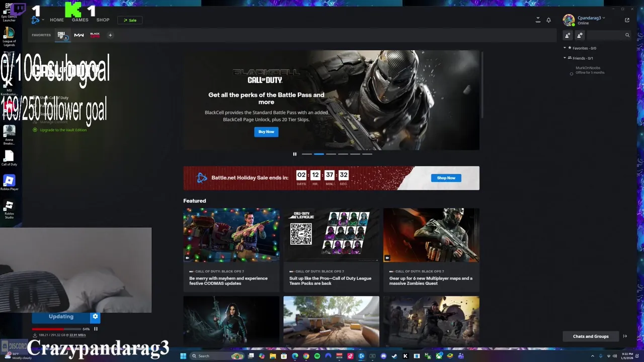Open Spotify from the taskbar
Screen dimensions: 644x362
317,356
